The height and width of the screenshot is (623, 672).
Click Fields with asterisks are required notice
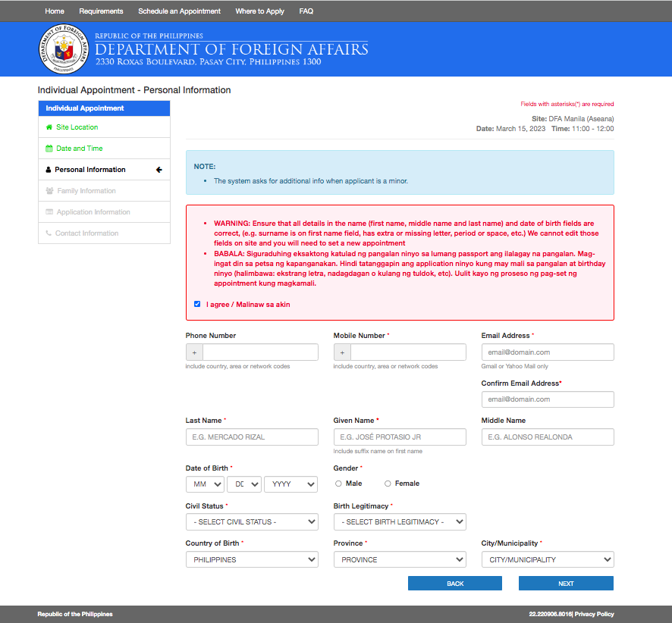(567, 104)
